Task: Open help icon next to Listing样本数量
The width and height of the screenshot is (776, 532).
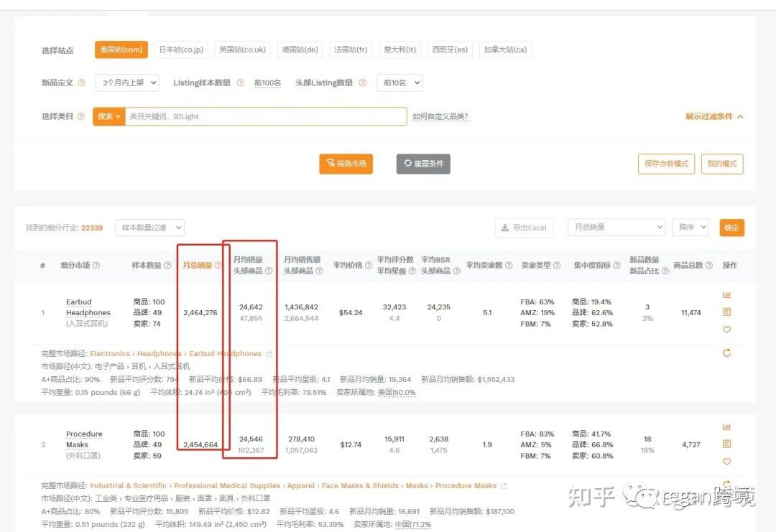Action: tap(241, 83)
